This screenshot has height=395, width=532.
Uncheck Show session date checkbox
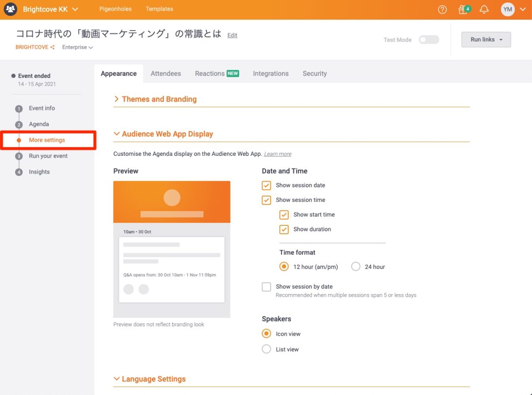266,186
